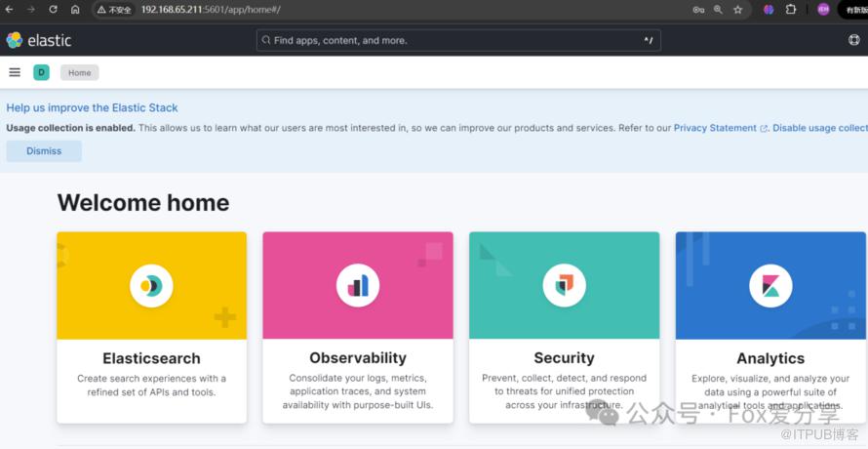Click the Kibana Analytics icon on blue card

click(x=770, y=286)
